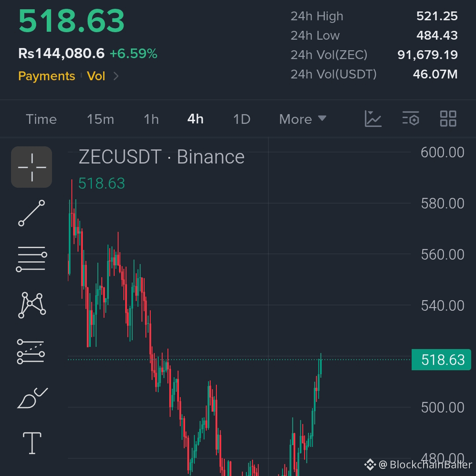Click the 24h Vol(USDT) value 46.07M
Screen dimensions: 476x476
click(435, 74)
